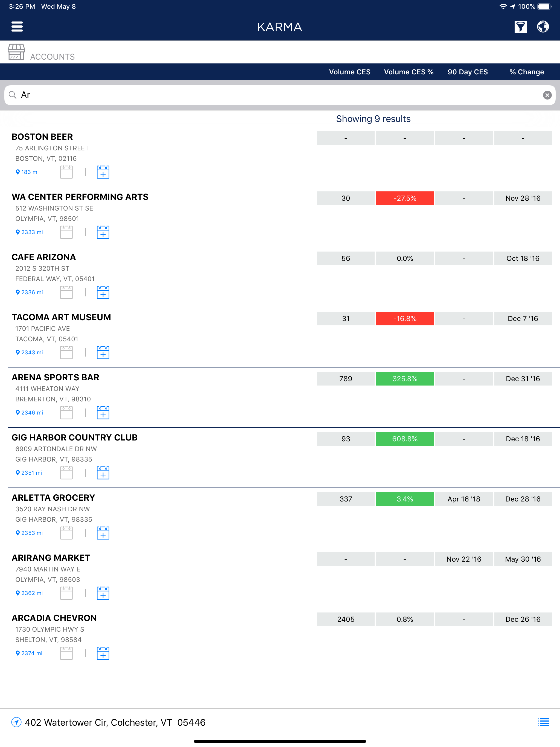Screen dimensions: 560x747
Task: Tap the green 608.8% cell
Action: click(x=405, y=439)
